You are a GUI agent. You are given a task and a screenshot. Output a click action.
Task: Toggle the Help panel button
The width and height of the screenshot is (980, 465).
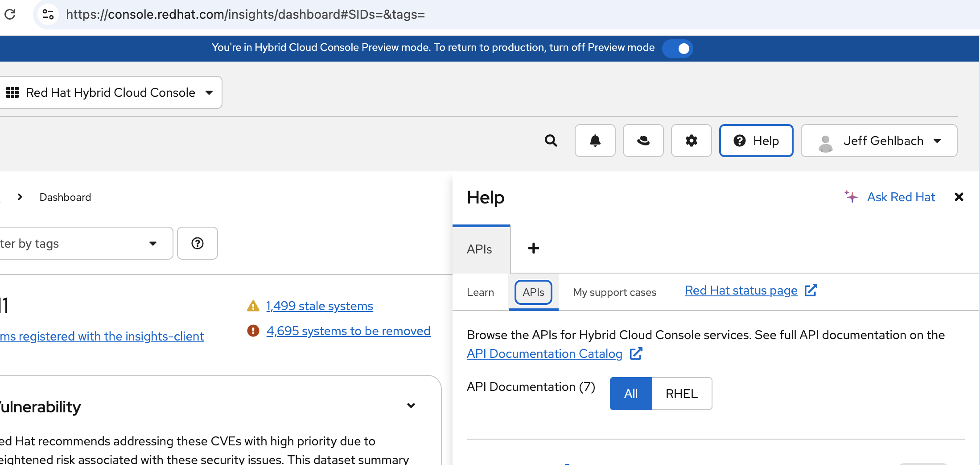[756, 141]
